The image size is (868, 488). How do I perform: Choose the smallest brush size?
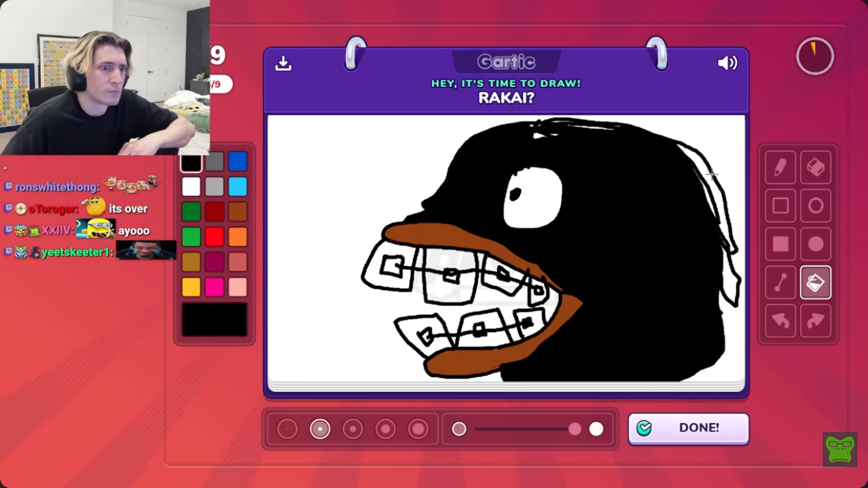pos(287,429)
